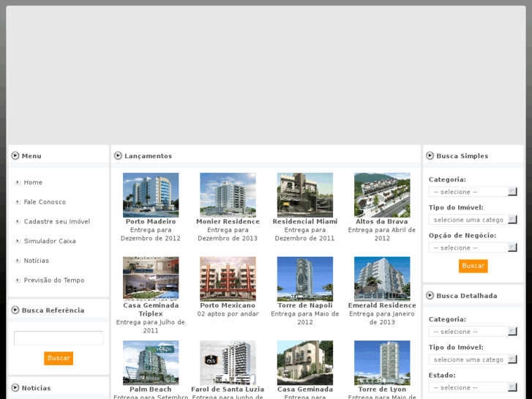Click 'Entrega para Dezembro de 2013' text
The height and width of the screenshot is (399, 532).
click(228, 234)
